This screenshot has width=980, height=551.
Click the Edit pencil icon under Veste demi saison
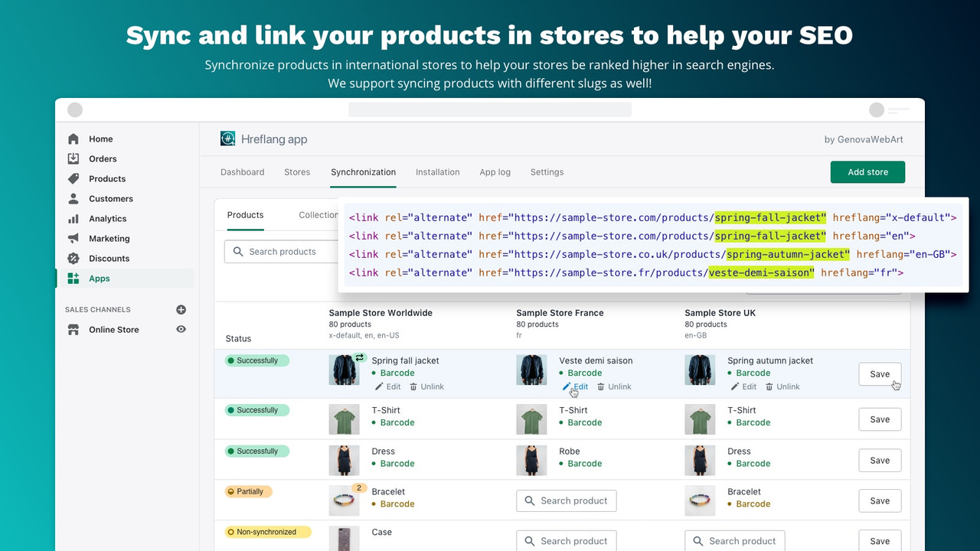point(568,386)
